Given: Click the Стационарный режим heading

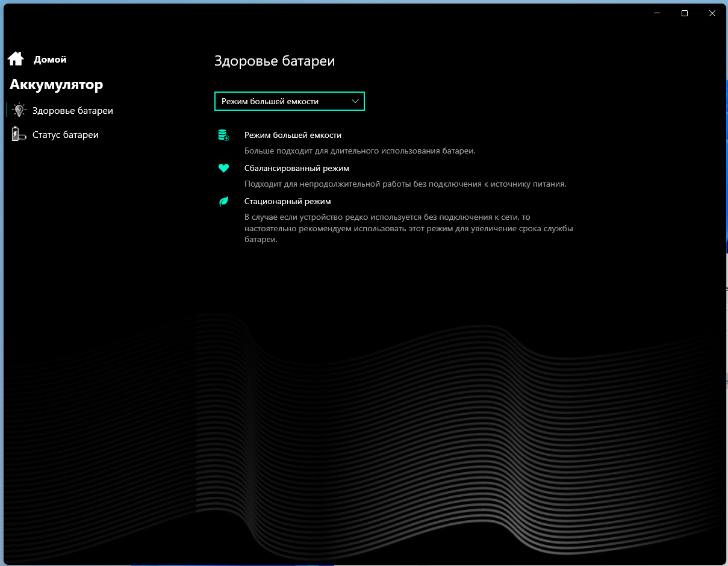Looking at the screenshot, I should [x=288, y=201].
